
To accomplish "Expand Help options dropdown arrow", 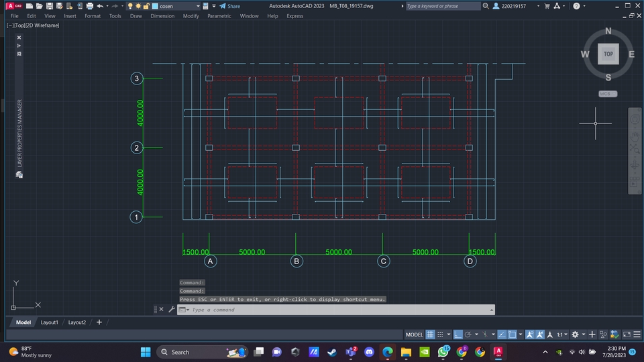I will tap(584, 6).
